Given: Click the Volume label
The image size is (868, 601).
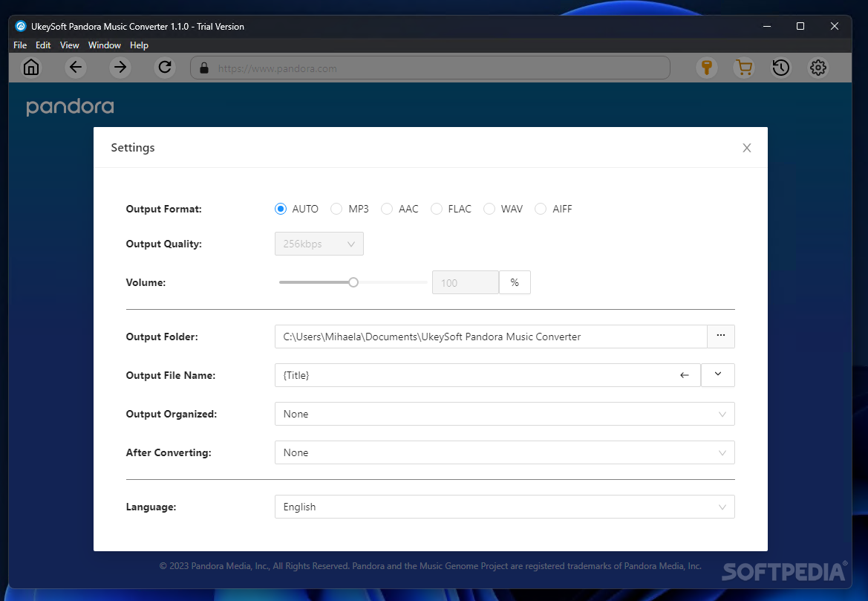Looking at the screenshot, I should (x=146, y=282).
